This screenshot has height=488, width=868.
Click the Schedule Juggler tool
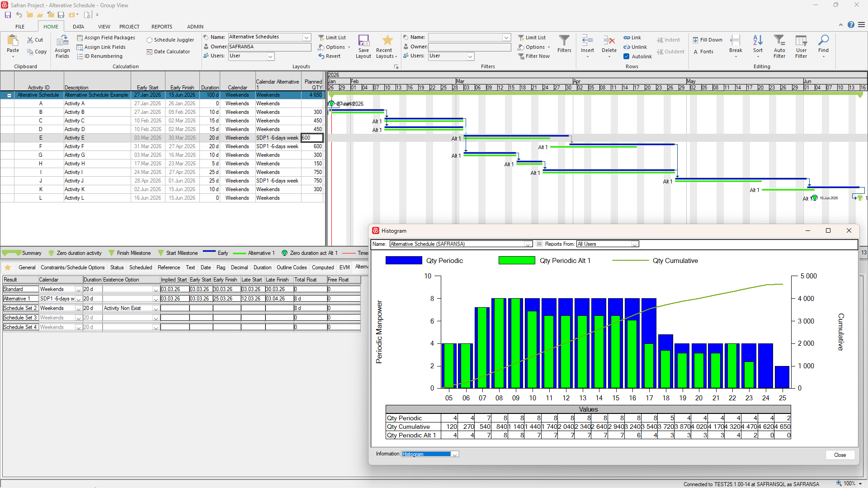tap(170, 40)
